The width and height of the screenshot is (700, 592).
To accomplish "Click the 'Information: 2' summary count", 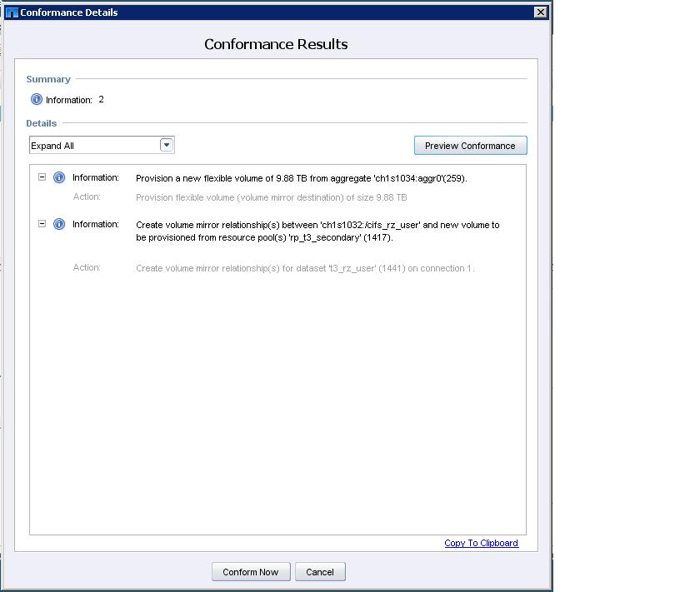I will pyautogui.click(x=75, y=100).
